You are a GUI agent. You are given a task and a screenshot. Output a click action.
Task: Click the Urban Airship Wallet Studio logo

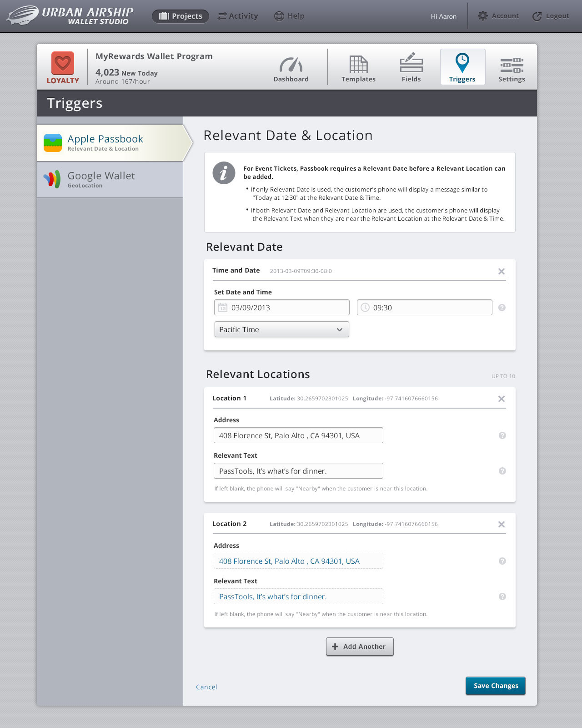coord(70,15)
